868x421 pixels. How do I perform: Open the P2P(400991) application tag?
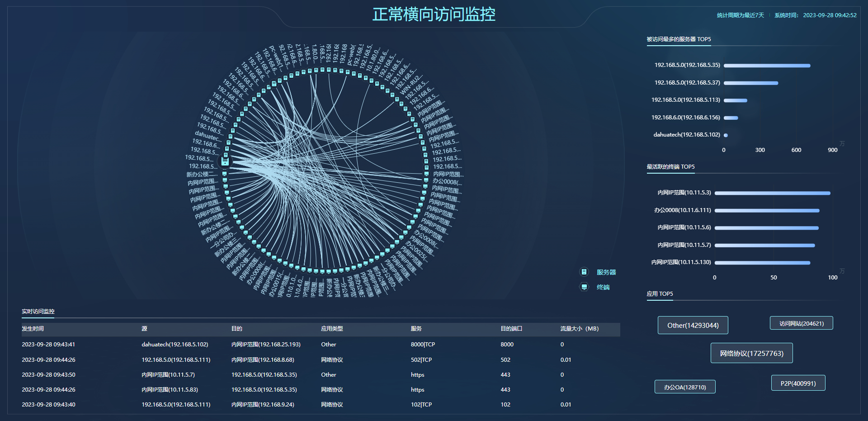[x=798, y=383]
